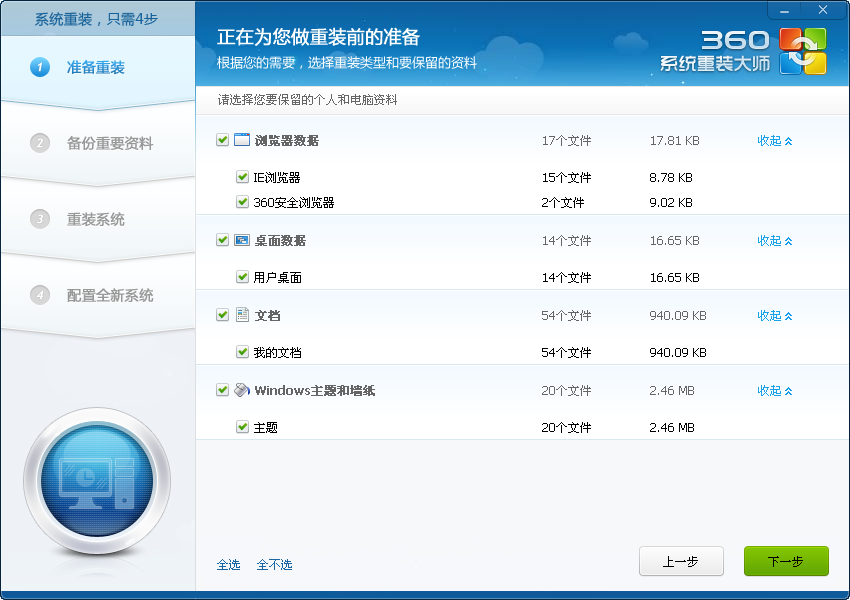Click the step 1 number badge

pos(40,67)
